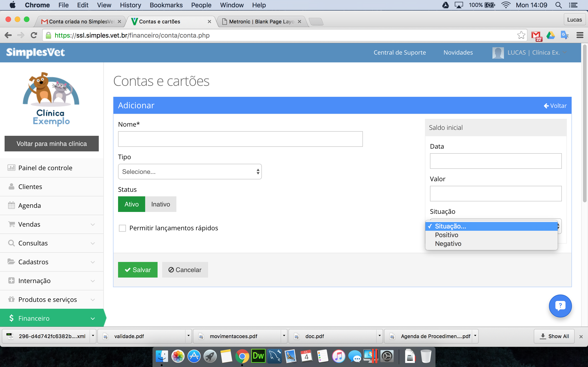Click the Nome text field
The image size is (588, 367).
pos(240,139)
